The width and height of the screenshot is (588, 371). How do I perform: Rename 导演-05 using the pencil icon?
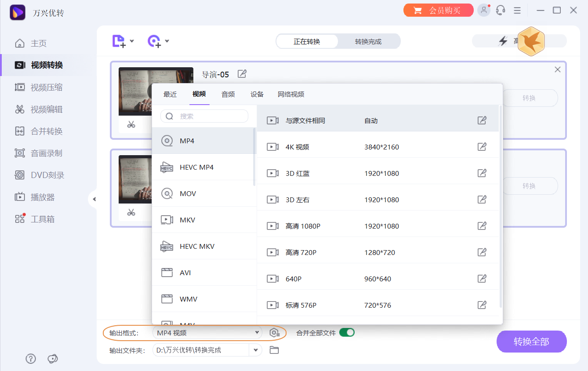tap(242, 74)
